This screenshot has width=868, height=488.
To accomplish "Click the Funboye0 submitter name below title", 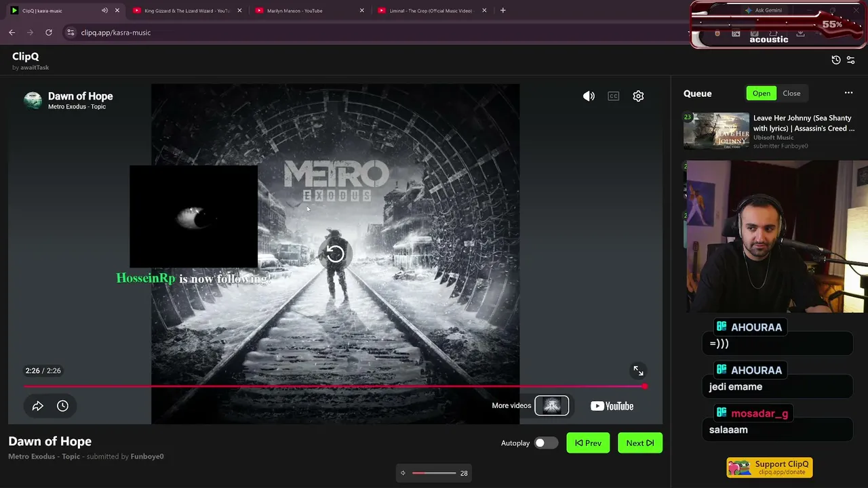I will [147, 457].
